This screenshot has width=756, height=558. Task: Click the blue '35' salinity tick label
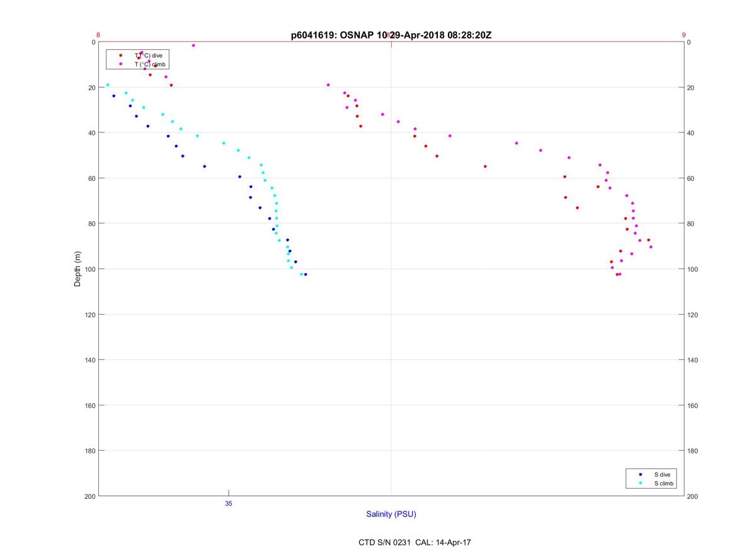pos(229,504)
